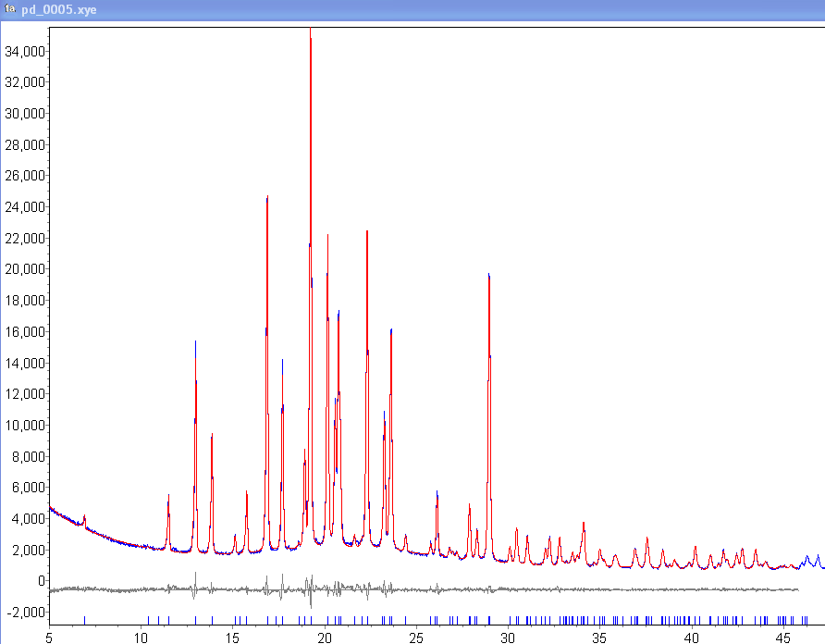Click the strong peak top near 29 degrees
The image size is (825, 644).
point(489,276)
